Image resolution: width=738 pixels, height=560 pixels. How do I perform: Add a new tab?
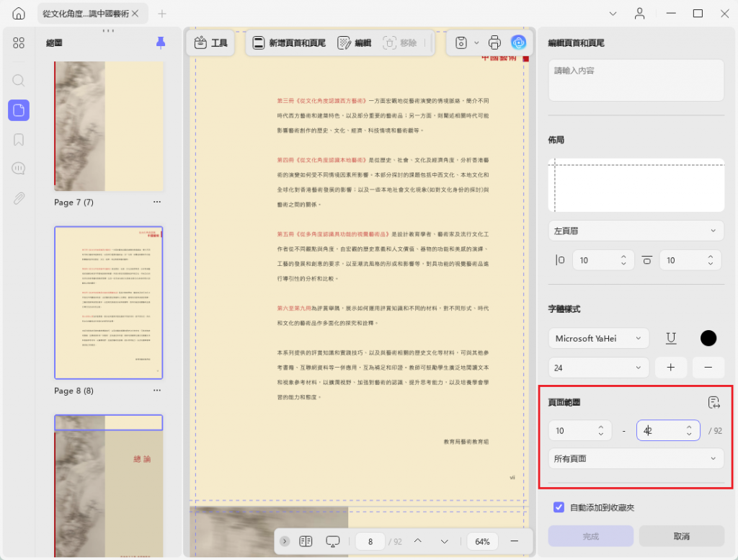162,14
